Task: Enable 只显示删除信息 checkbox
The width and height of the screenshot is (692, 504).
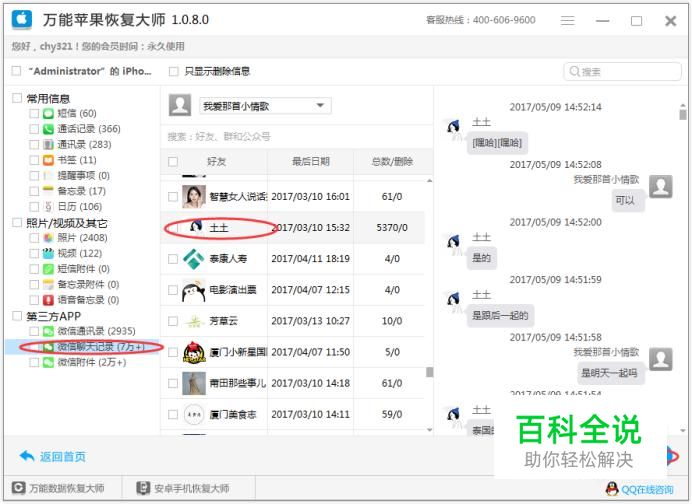Action: tap(174, 71)
